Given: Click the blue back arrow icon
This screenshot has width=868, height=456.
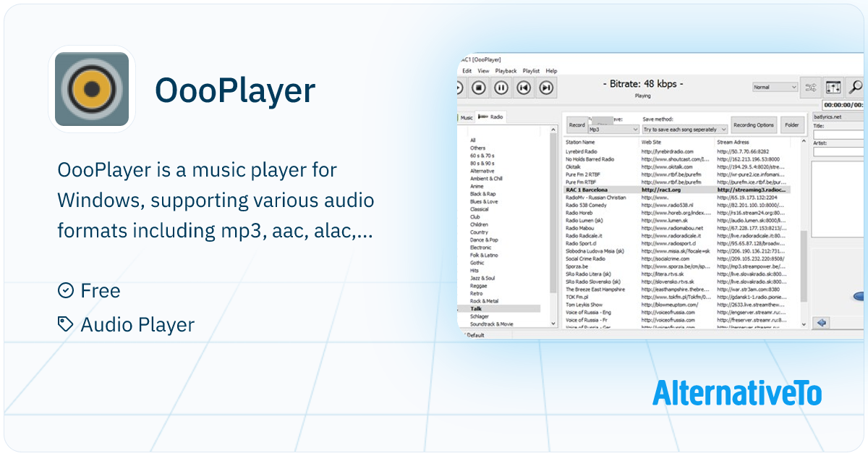Looking at the screenshot, I should pyautogui.click(x=822, y=323).
